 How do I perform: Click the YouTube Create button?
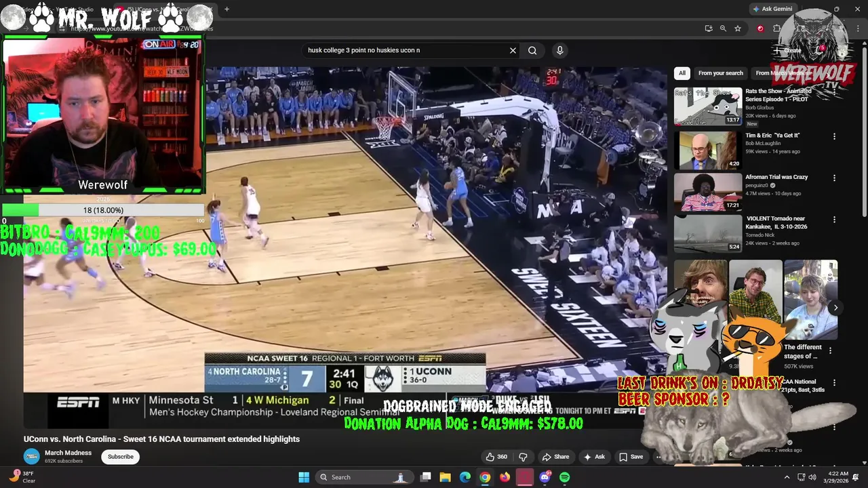pyautogui.click(x=787, y=50)
